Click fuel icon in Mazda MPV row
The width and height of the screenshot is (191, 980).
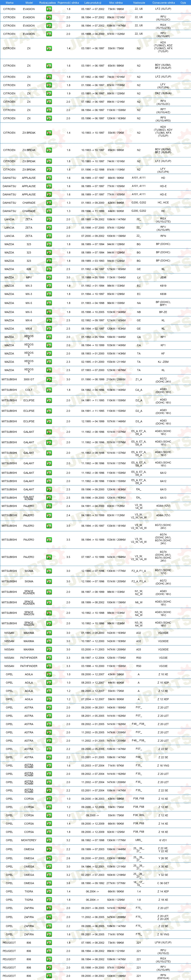point(49,278)
